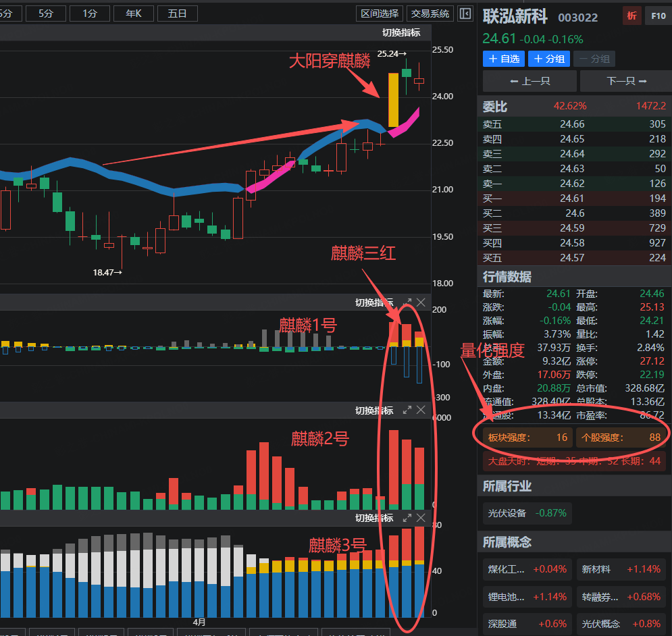Collapse the side panel with the sidebar toggle icon
672x636 pixels.
(465, 14)
